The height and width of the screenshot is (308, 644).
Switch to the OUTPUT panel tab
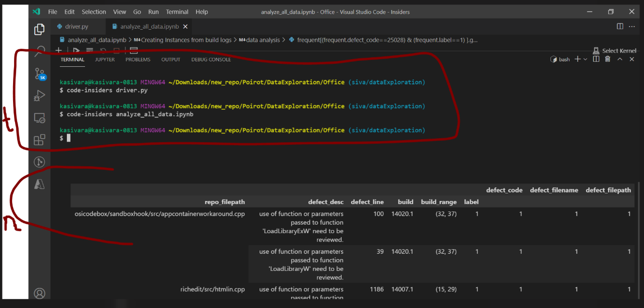coord(171,59)
